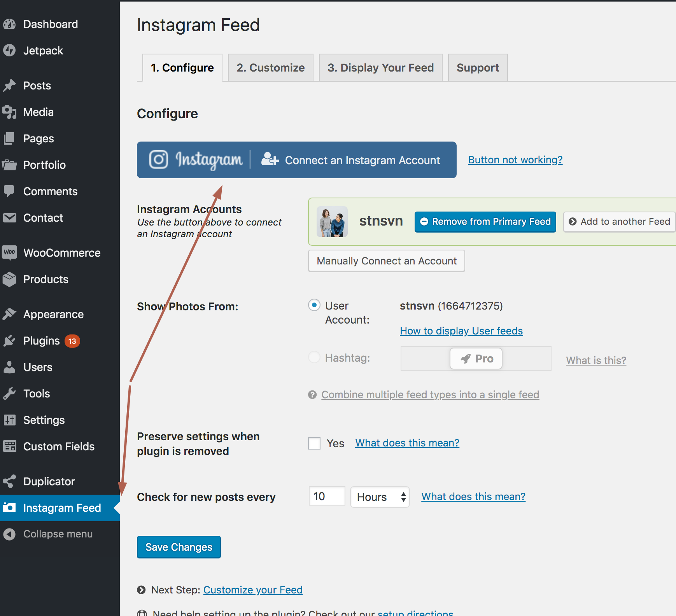Image resolution: width=676 pixels, height=616 pixels.
Task: Open the What is this? link
Action: [x=596, y=360]
